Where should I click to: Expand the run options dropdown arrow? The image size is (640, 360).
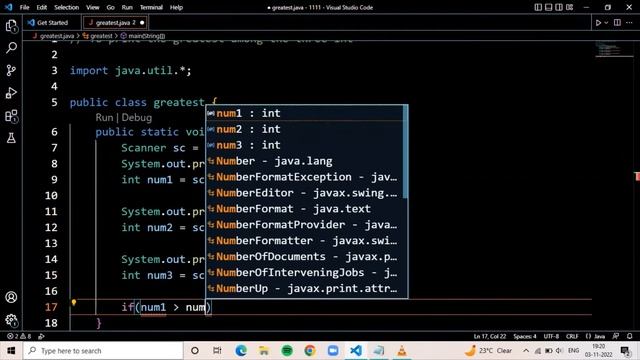point(606,23)
